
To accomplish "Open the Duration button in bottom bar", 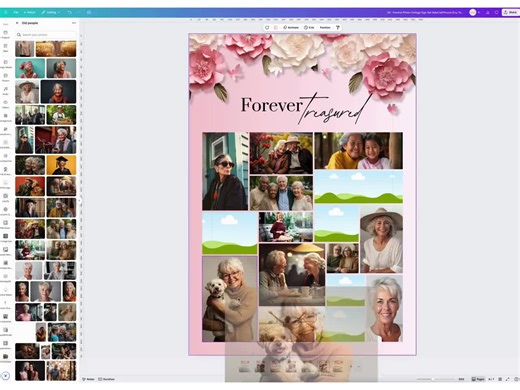I will [x=107, y=379].
